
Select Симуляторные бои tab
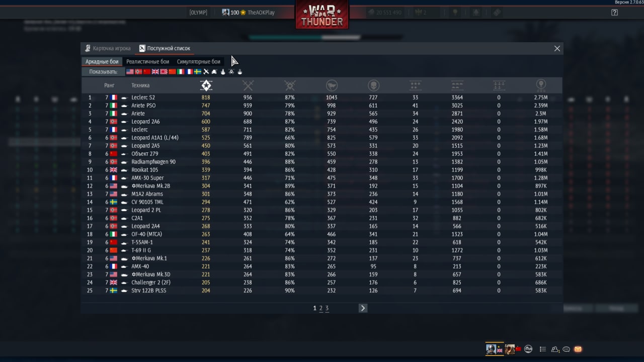click(x=198, y=62)
